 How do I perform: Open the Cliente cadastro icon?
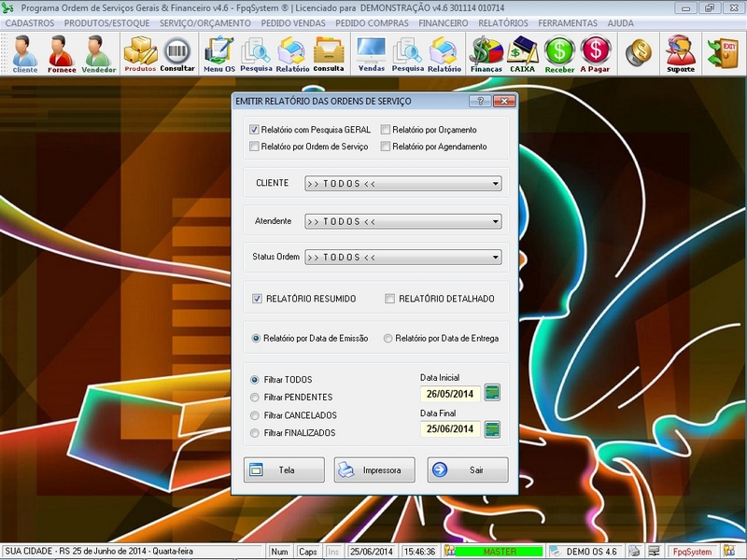click(x=22, y=51)
